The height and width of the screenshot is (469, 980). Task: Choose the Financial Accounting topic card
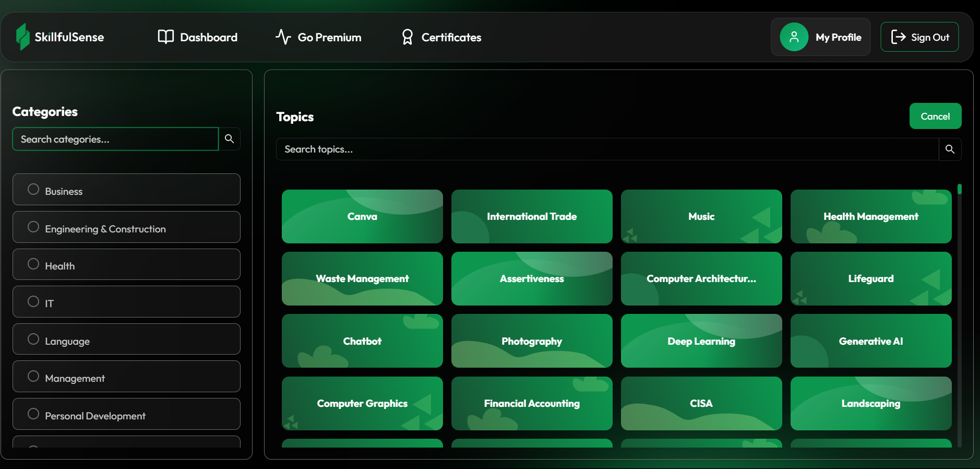tap(532, 403)
